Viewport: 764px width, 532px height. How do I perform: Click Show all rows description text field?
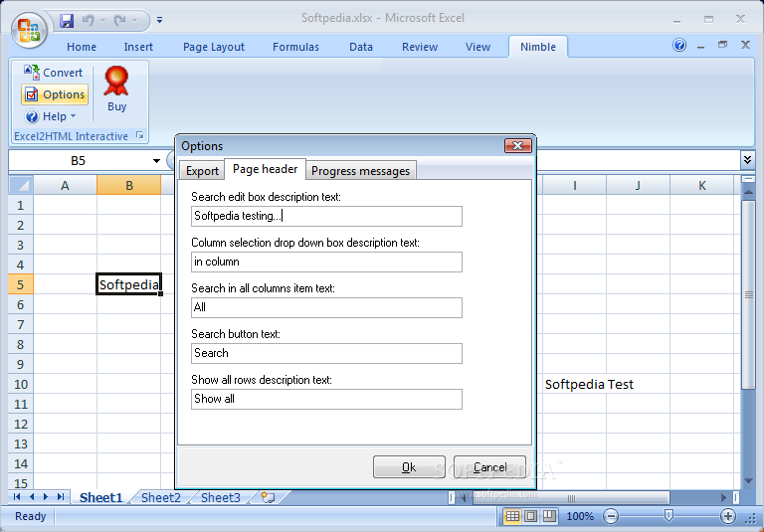click(x=326, y=399)
